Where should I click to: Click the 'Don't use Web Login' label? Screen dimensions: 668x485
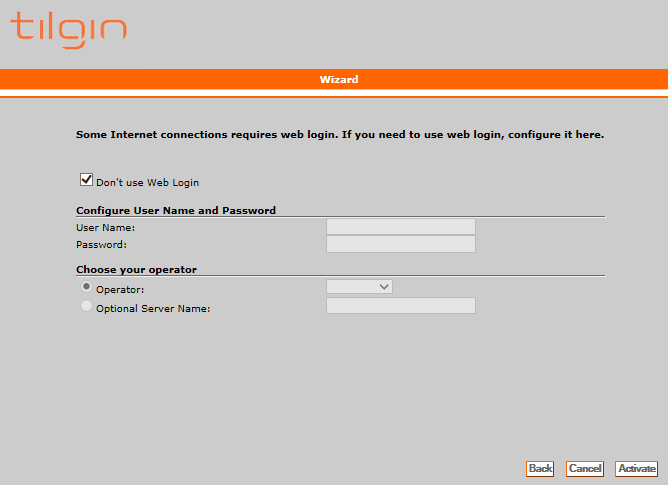pos(147,183)
